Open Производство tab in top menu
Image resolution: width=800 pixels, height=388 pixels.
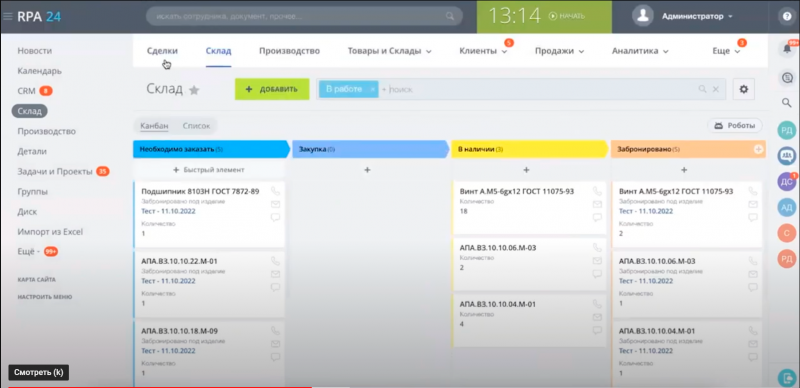(289, 51)
